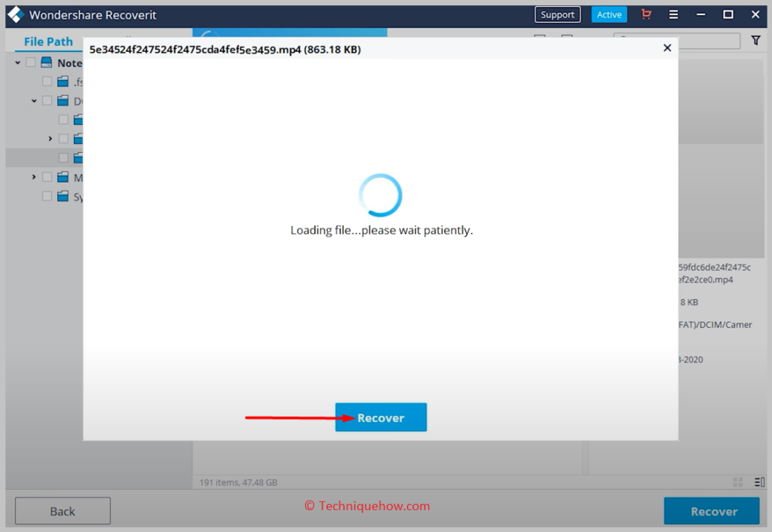Click 'Loading file...please wait patiently.' text
The height and width of the screenshot is (532, 772).
[381, 231]
